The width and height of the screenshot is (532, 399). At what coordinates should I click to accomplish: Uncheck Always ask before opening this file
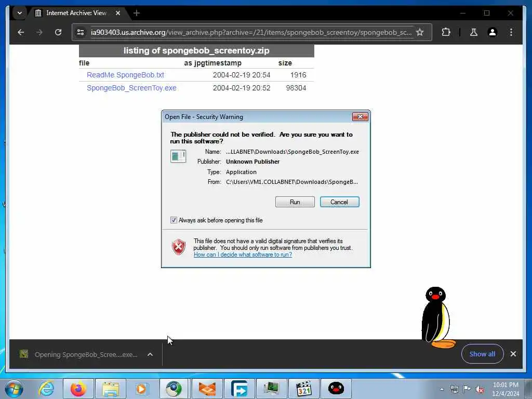coord(174,220)
